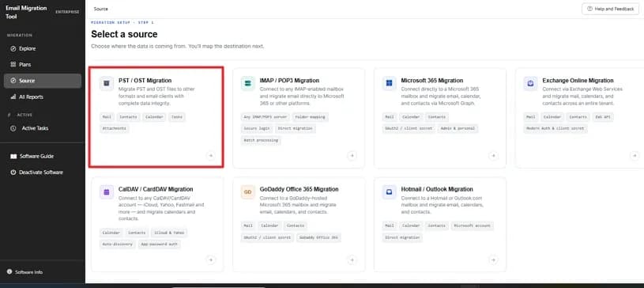Viewport: 644px width, 288px height.
Task: Click the Admin & personal tag
Action: (x=458, y=129)
